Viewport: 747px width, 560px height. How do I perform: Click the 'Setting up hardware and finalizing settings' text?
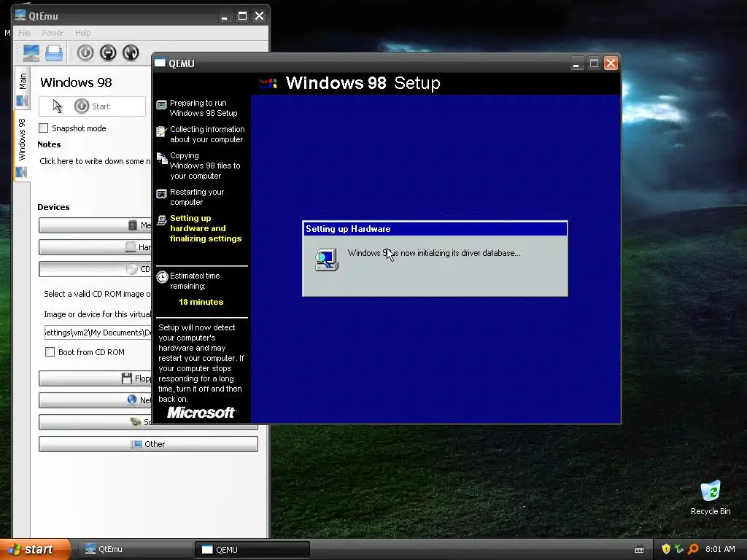(x=206, y=228)
